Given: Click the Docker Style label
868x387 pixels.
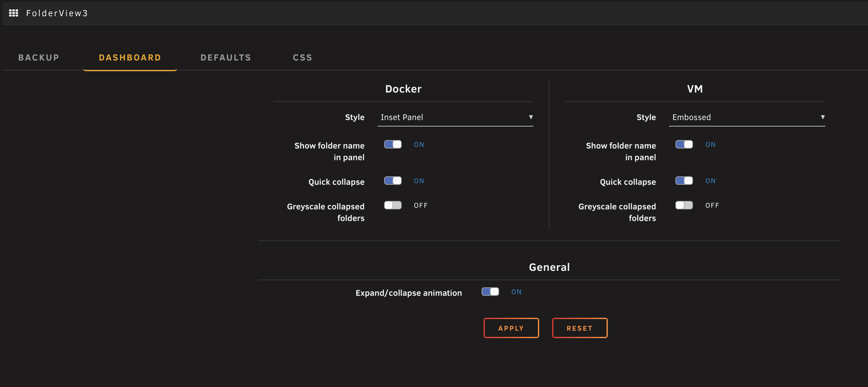Looking at the screenshot, I should 354,117.
